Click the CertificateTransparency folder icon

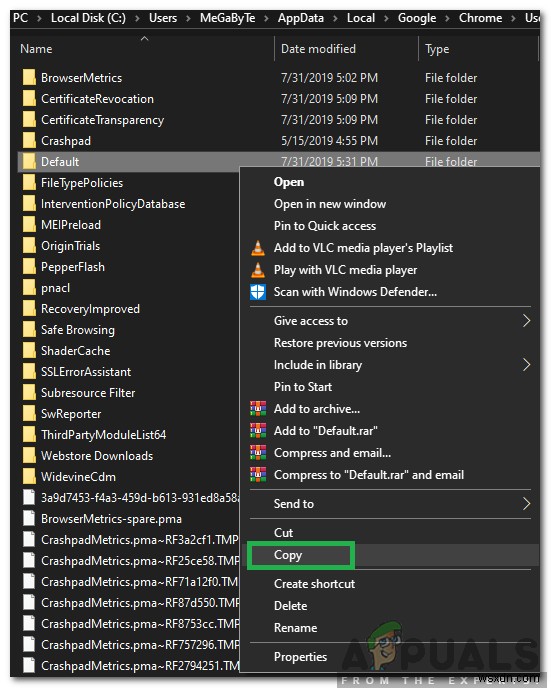(29, 119)
